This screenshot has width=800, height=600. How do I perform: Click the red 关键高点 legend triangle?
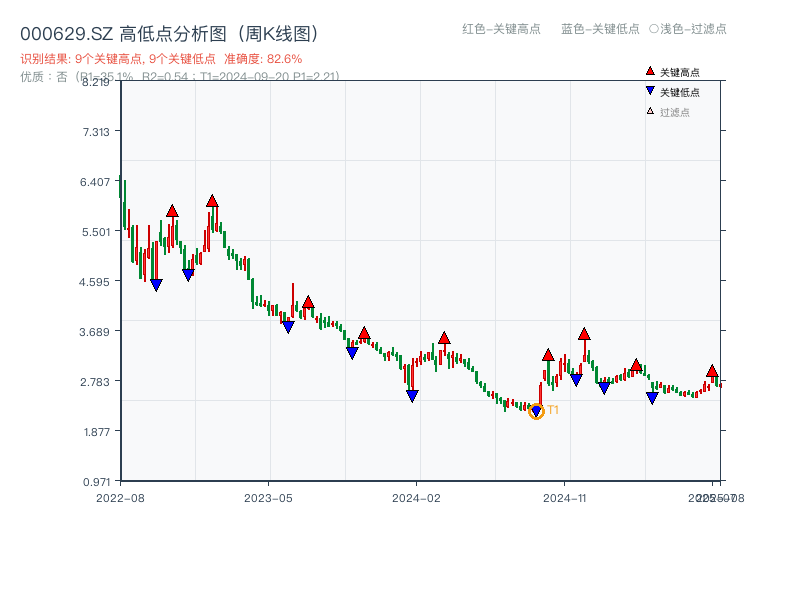[650, 71]
